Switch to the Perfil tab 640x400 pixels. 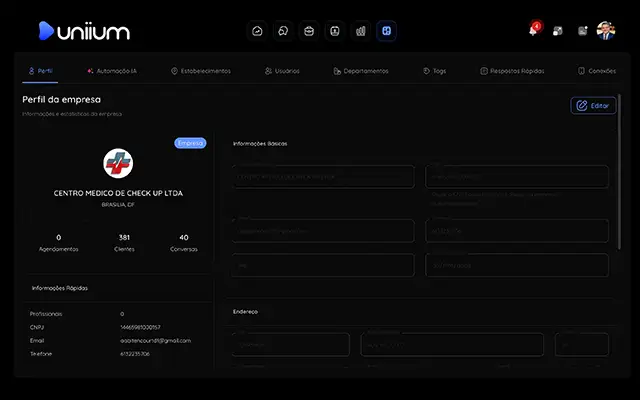click(40, 71)
